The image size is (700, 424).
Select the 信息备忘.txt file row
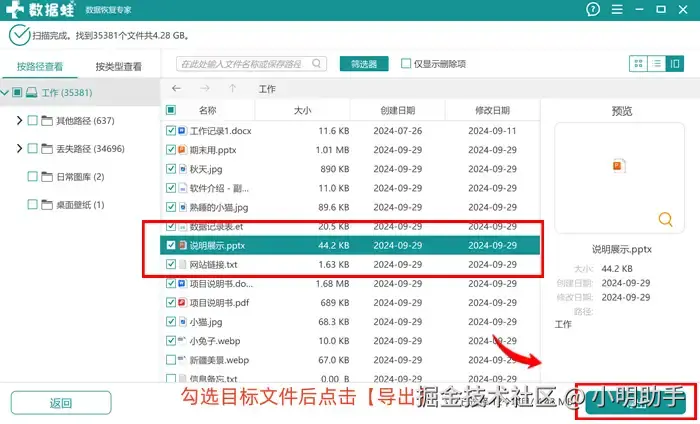point(350,378)
